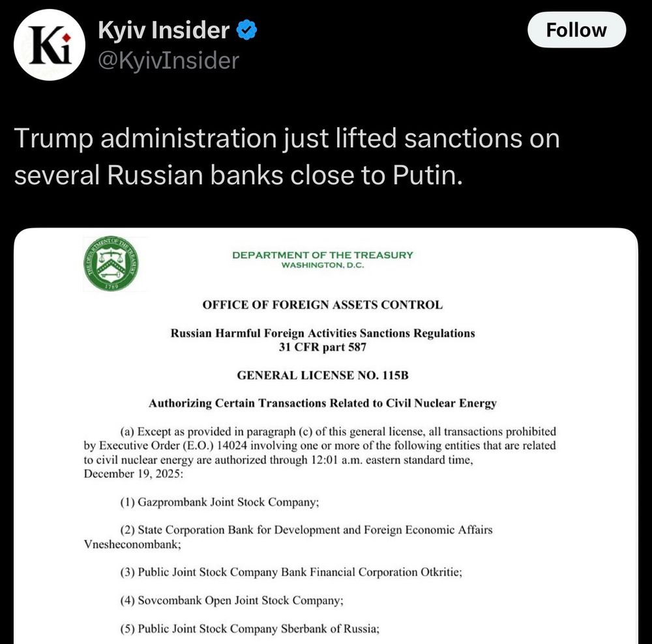Click the blue verified badge icon
The image size is (652, 644).
[x=246, y=30]
